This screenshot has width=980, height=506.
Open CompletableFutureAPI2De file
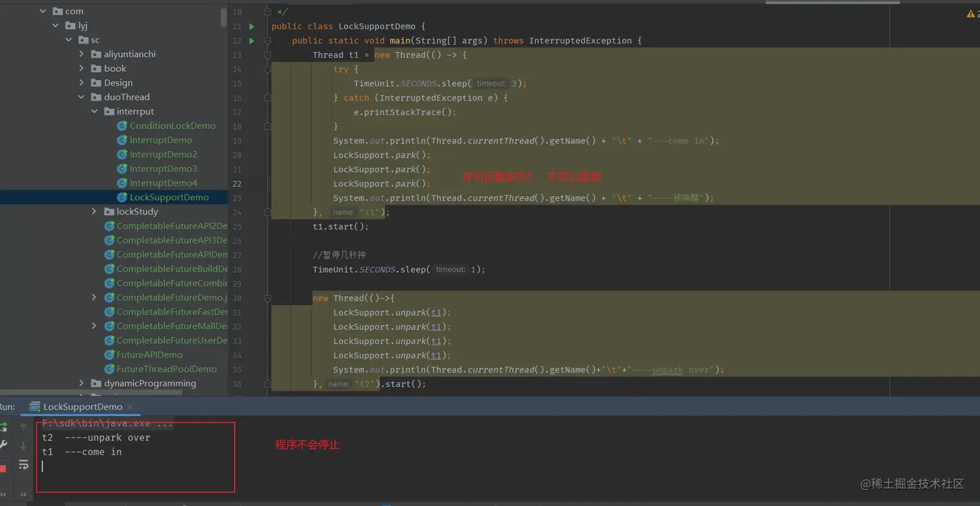172,226
